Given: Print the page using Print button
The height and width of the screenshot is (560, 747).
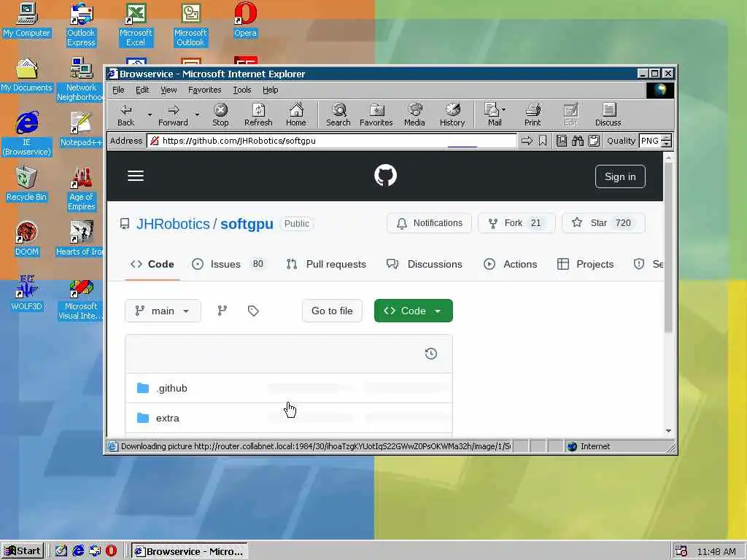Looking at the screenshot, I should [x=533, y=115].
